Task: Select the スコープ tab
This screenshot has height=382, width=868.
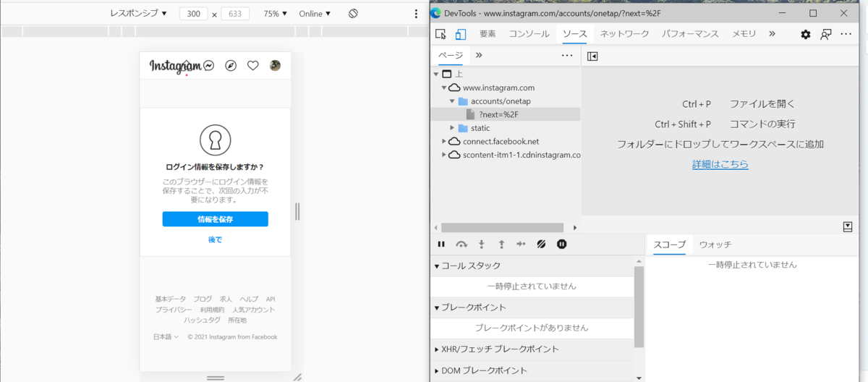Action: pos(669,245)
